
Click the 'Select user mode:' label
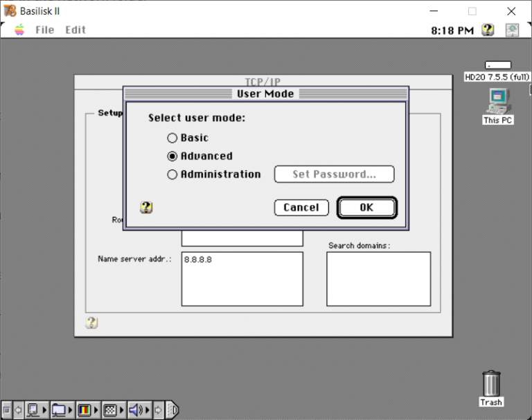(x=197, y=118)
